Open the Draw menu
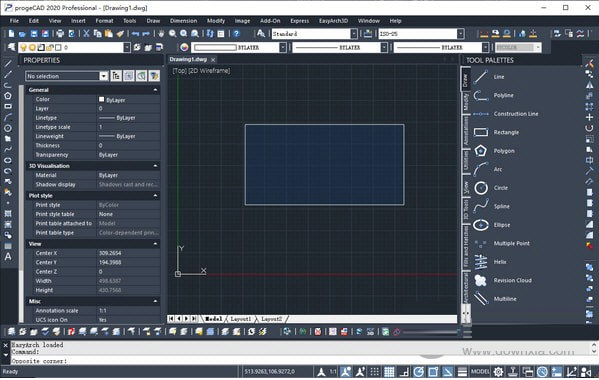The image size is (599, 380). tap(153, 21)
